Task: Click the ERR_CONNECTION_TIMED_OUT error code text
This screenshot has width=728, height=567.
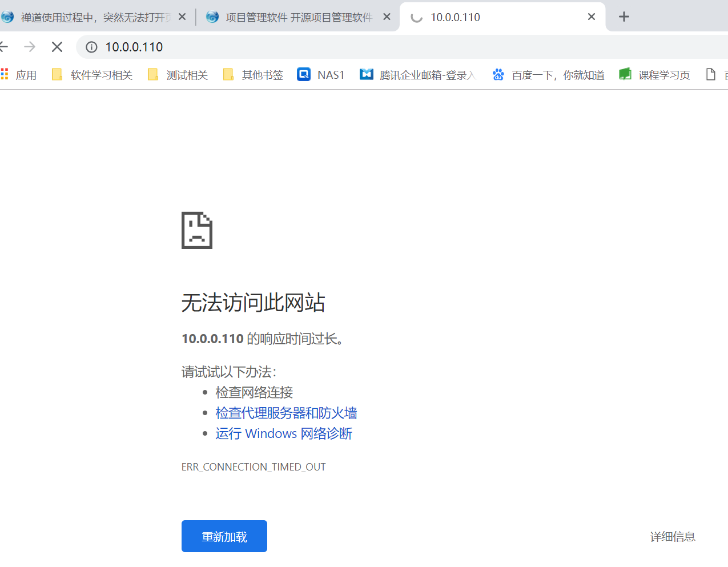Action: 254,467
